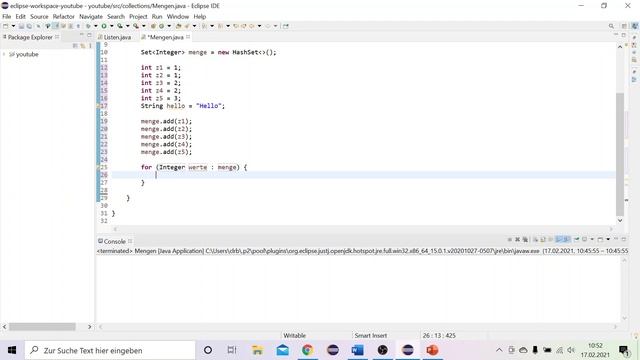Screen dimensions: 640x360
Task: Create a new Java class via toolbar
Action: 161,26
